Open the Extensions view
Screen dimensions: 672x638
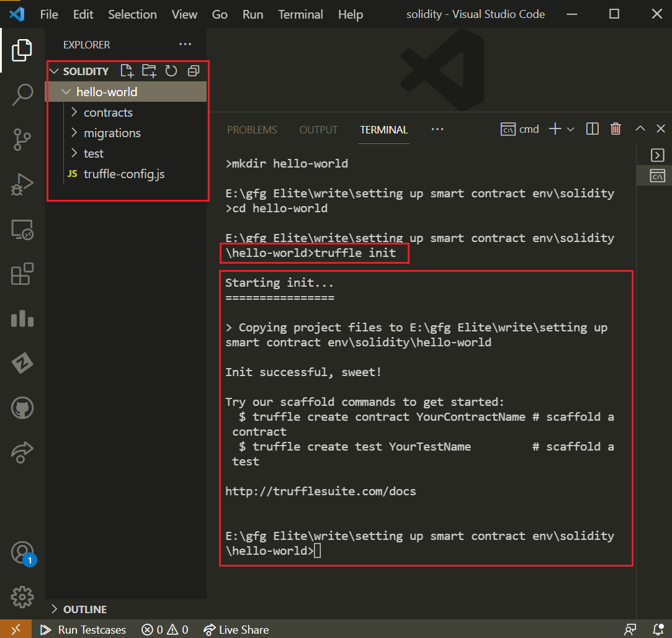pyautogui.click(x=22, y=274)
